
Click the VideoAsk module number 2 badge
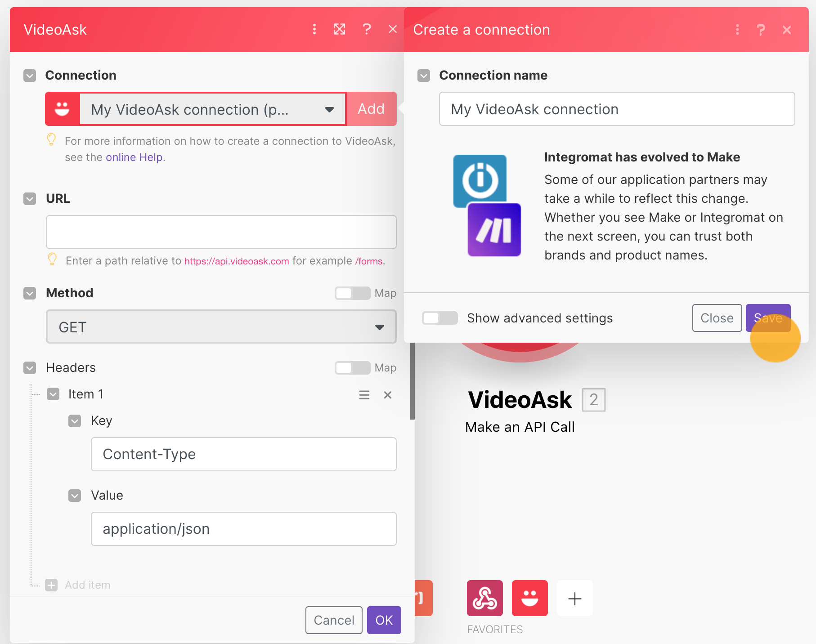pyautogui.click(x=594, y=400)
